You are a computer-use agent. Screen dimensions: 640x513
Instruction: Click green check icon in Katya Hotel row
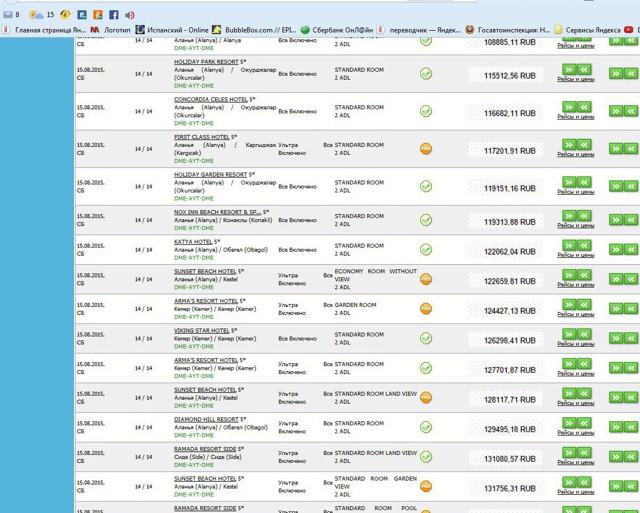click(426, 250)
